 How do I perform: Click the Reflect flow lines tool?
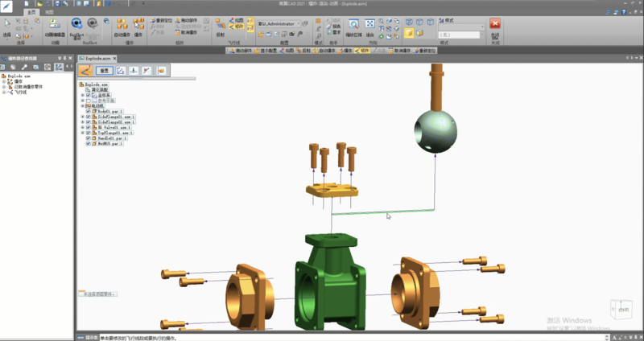(x=220, y=27)
